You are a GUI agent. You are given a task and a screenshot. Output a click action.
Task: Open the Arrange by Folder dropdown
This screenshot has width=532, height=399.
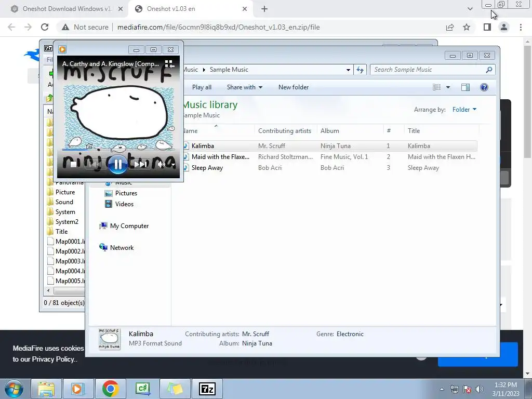(x=464, y=109)
